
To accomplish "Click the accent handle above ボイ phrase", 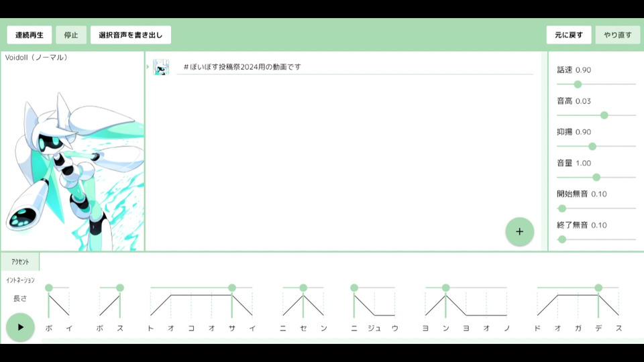I will click(x=49, y=288).
